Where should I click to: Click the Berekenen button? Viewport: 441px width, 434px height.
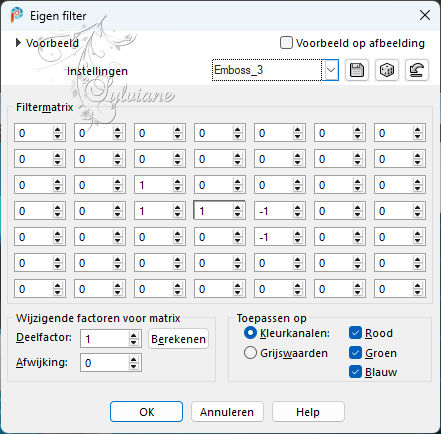click(178, 339)
